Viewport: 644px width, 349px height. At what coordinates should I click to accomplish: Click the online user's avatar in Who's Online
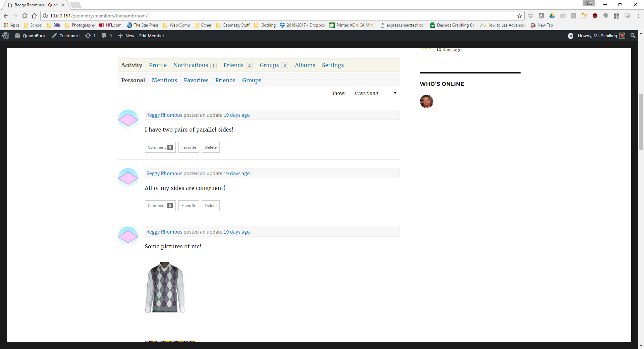coord(426,101)
